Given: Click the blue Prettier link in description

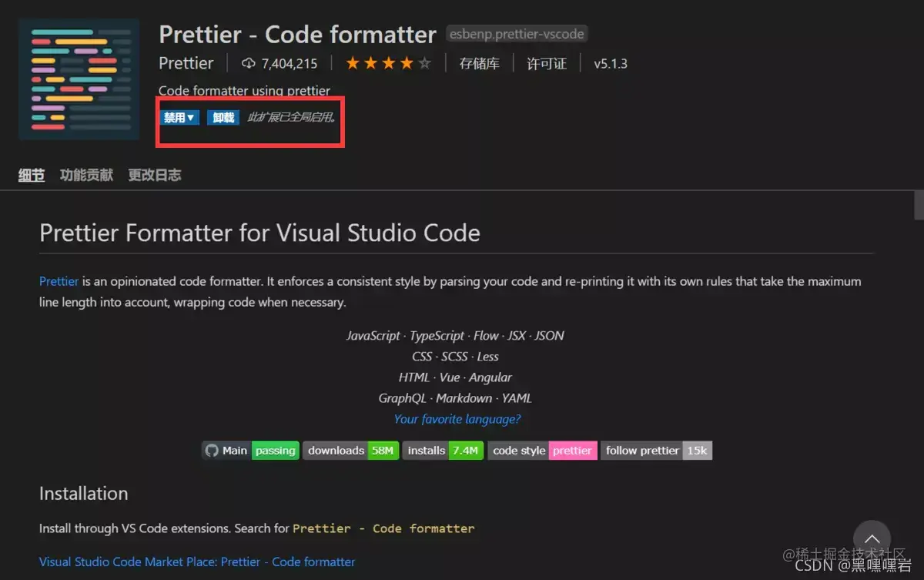Looking at the screenshot, I should [x=59, y=281].
